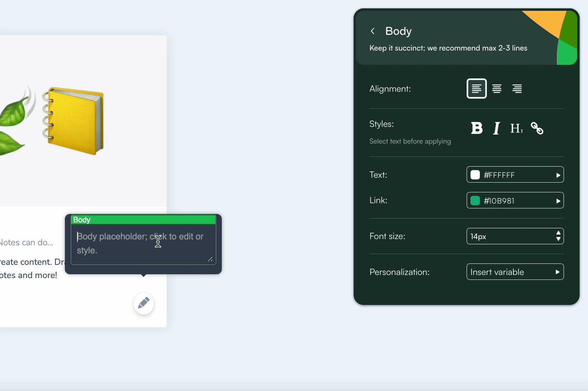Expand Text color options
Image resolution: width=588 pixels, height=391 pixels.
pos(557,175)
